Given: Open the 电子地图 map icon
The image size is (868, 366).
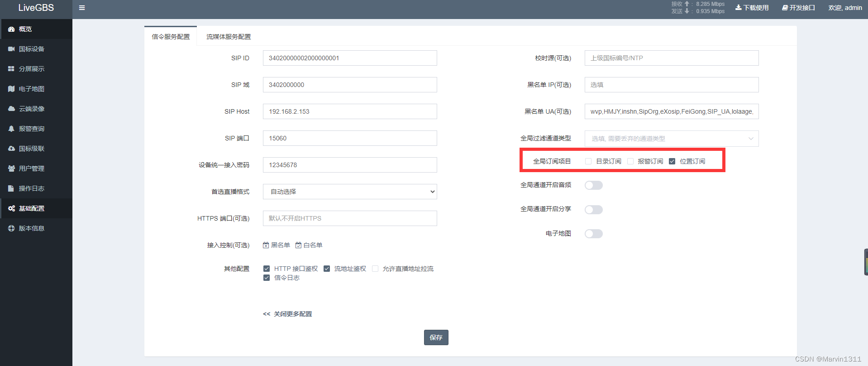Looking at the screenshot, I should coord(11,89).
